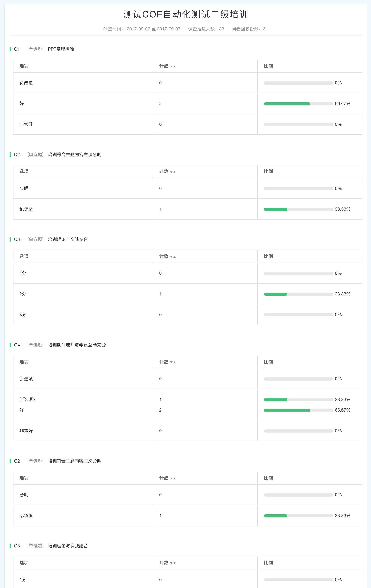Sort descending in the first Q2 table's 计数 header
371x588 pixels.
(x=171, y=172)
